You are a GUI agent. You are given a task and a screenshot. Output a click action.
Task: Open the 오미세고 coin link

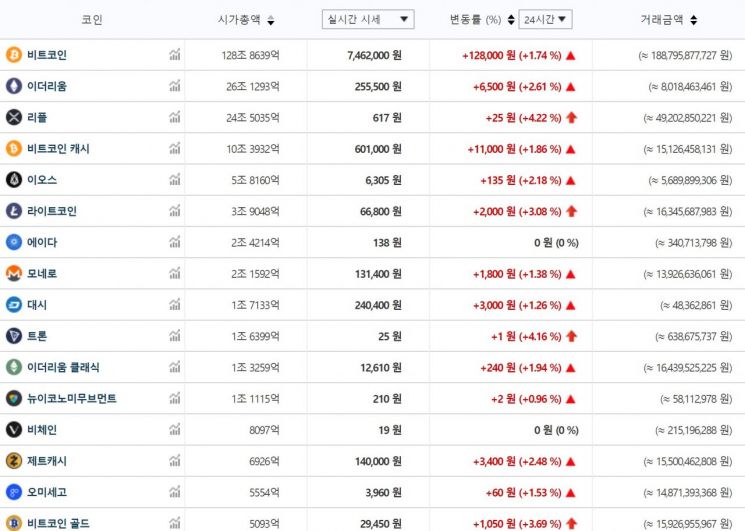pos(47,492)
